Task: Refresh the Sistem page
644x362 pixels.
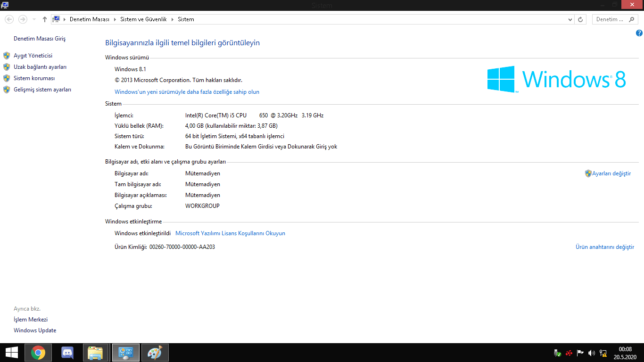Action: pos(581,19)
